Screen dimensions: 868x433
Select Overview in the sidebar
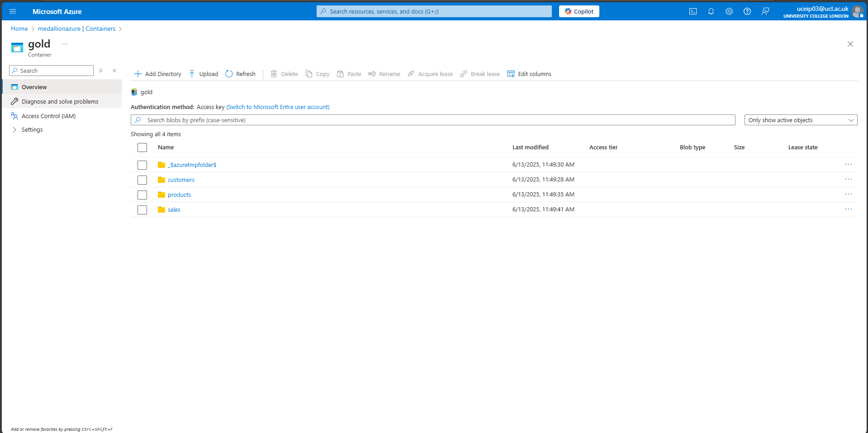coord(62,87)
